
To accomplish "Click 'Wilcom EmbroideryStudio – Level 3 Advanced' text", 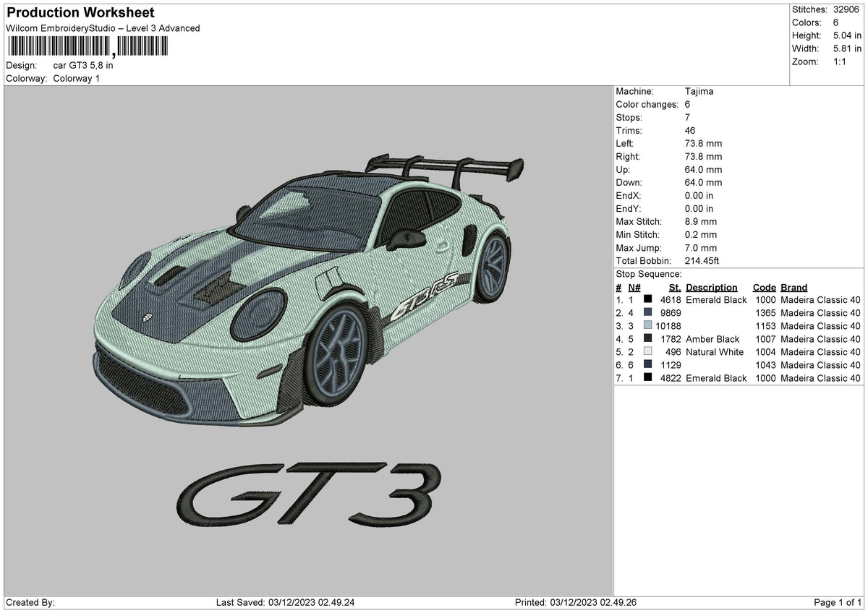I will 103,28.
